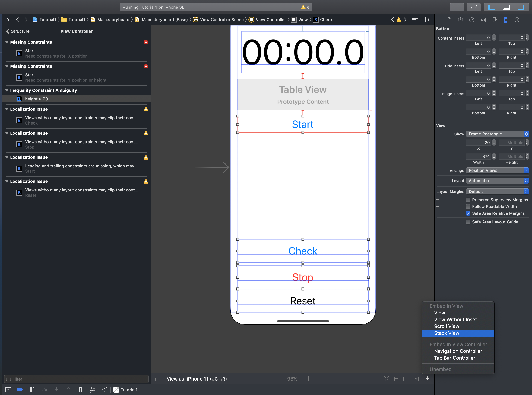
Task: Click the Align constraints icon
Action: pos(396,379)
